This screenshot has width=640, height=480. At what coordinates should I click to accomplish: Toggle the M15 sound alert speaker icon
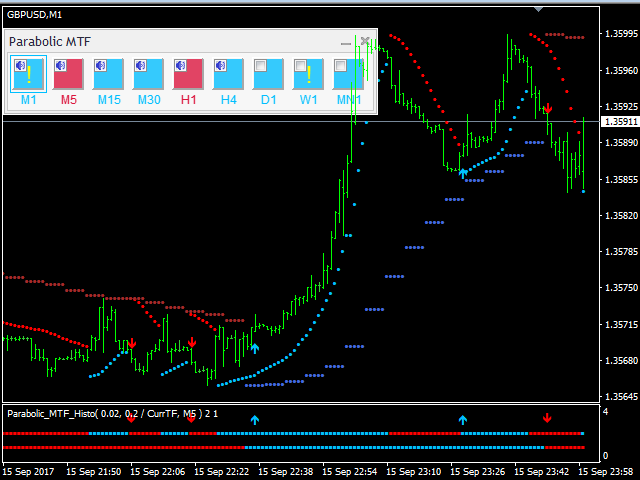(x=100, y=65)
